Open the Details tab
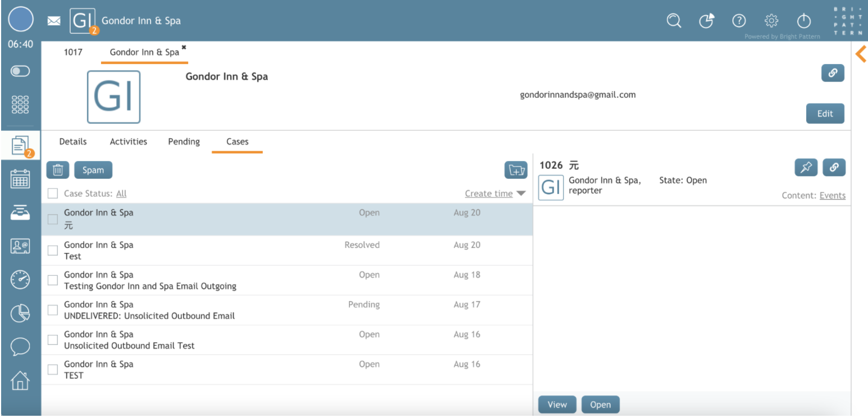Screen dimensions: 868x418 [x=73, y=142]
